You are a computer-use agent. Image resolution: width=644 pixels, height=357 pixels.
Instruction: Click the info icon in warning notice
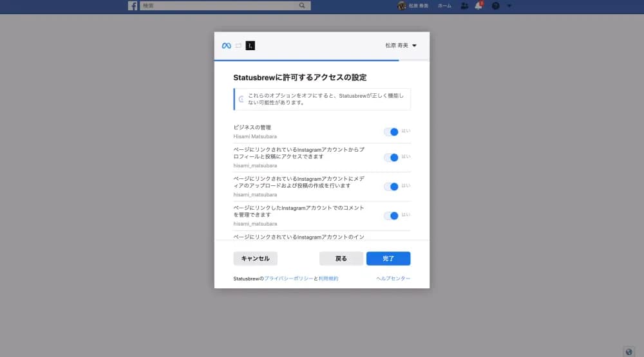[x=241, y=99]
